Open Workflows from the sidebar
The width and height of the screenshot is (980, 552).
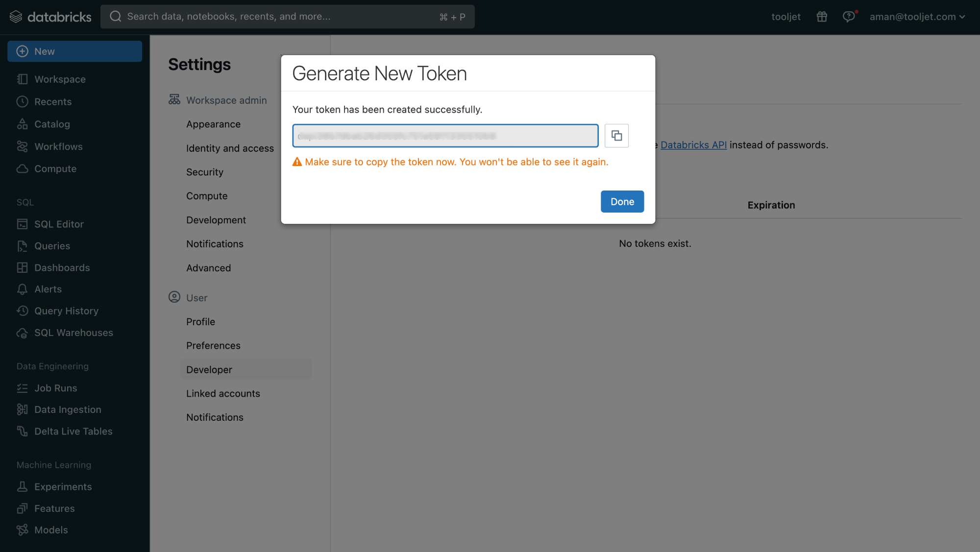(x=58, y=146)
